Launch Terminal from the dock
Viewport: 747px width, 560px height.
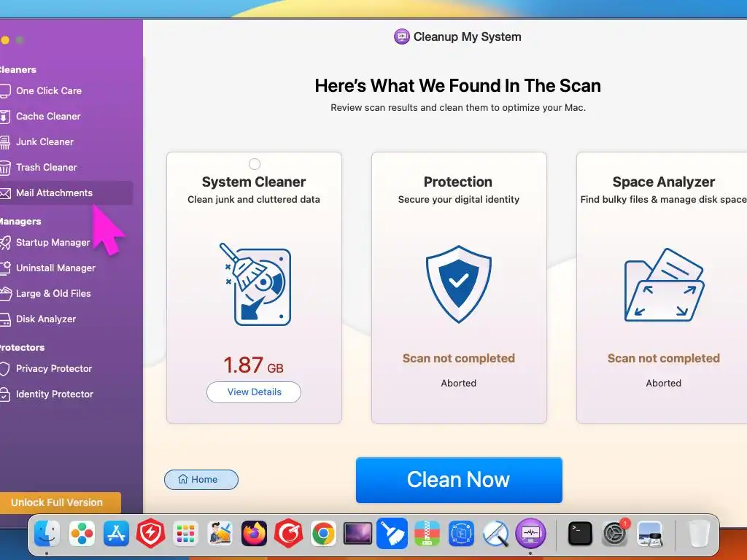[x=580, y=533]
